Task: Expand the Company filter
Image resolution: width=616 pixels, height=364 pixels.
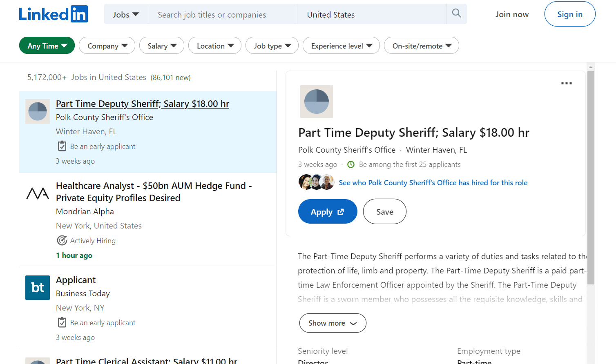Action: point(107,45)
